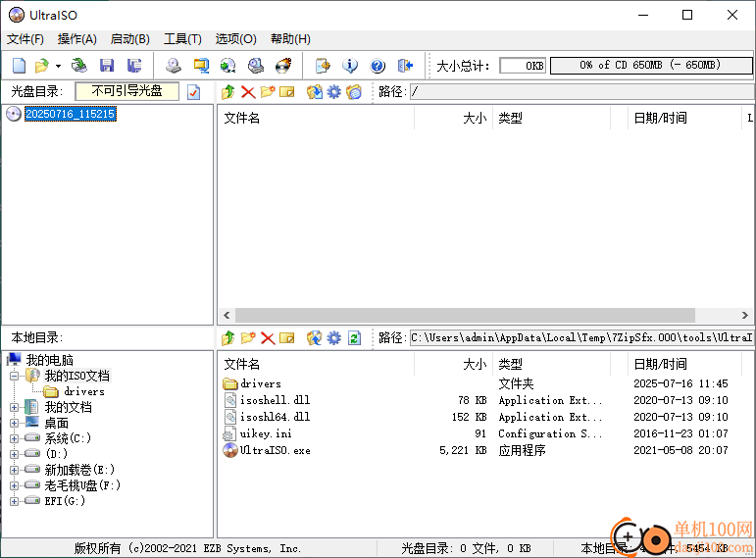Click the Add files icon in main toolbar
This screenshot has height=558, width=756.
click(323, 65)
